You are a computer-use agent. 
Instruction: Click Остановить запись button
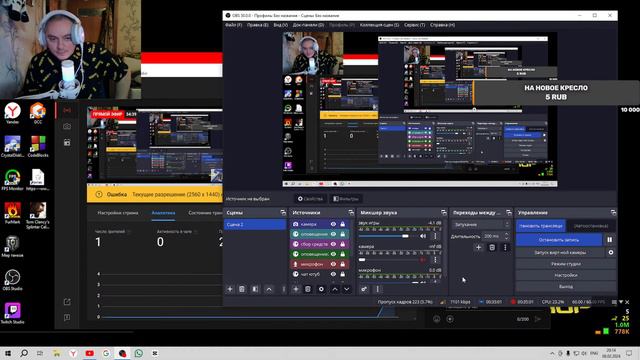click(559, 240)
